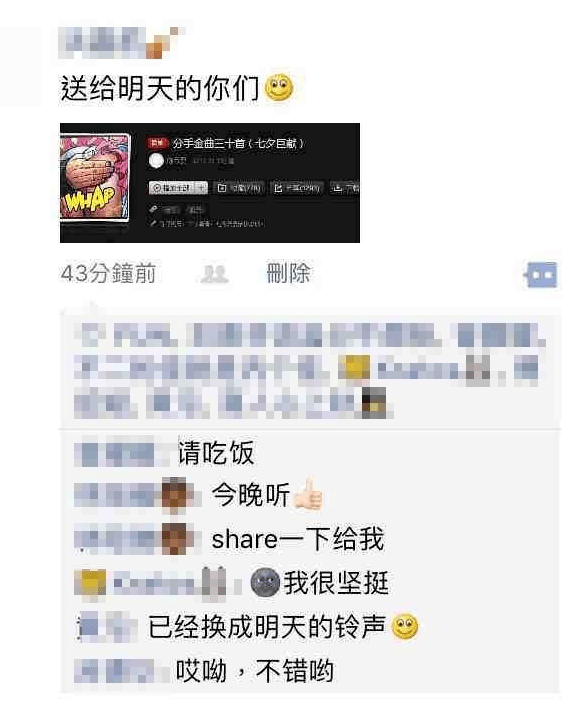Open the shared playlist screenshot image
The image size is (578, 706).
click(210, 183)
